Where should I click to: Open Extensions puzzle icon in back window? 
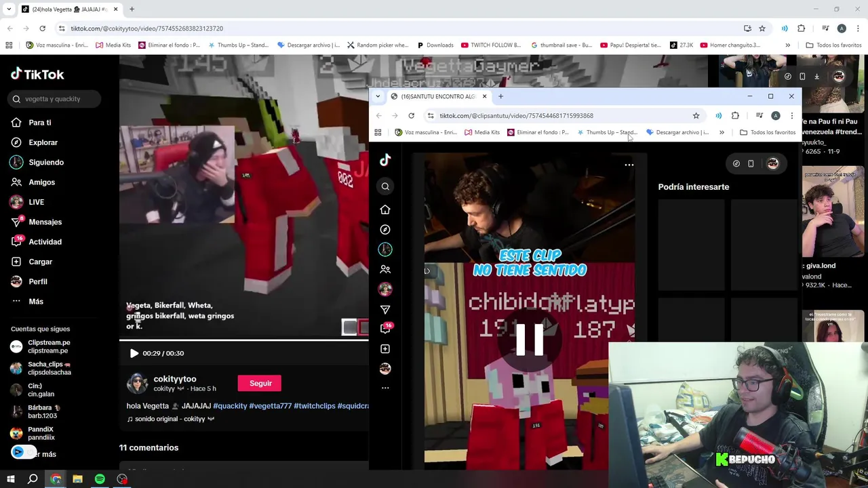(802, 28)
